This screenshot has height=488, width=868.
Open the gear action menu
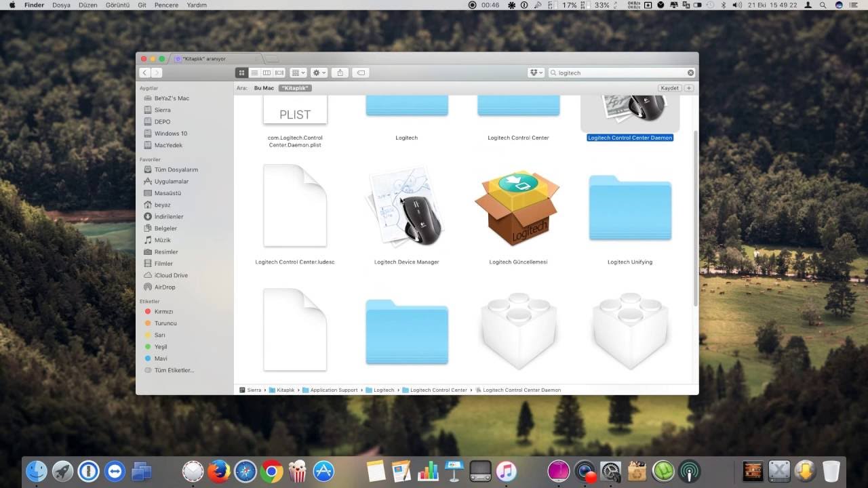[x=319, y=73]
